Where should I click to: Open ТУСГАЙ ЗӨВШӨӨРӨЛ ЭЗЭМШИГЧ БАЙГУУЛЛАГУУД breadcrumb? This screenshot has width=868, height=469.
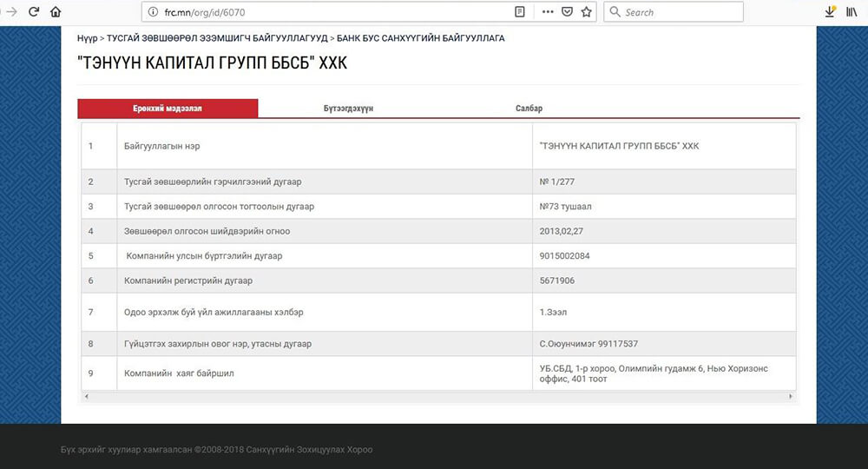(217, 38)
